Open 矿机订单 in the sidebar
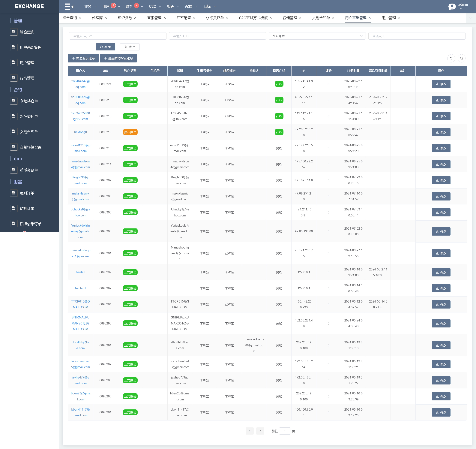Screen dimensions: 476x449 (27, 208)
